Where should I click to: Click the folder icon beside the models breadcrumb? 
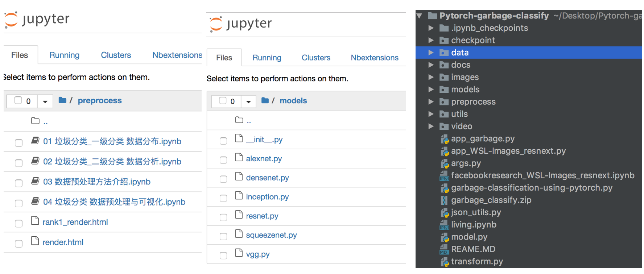pos(265,100)
